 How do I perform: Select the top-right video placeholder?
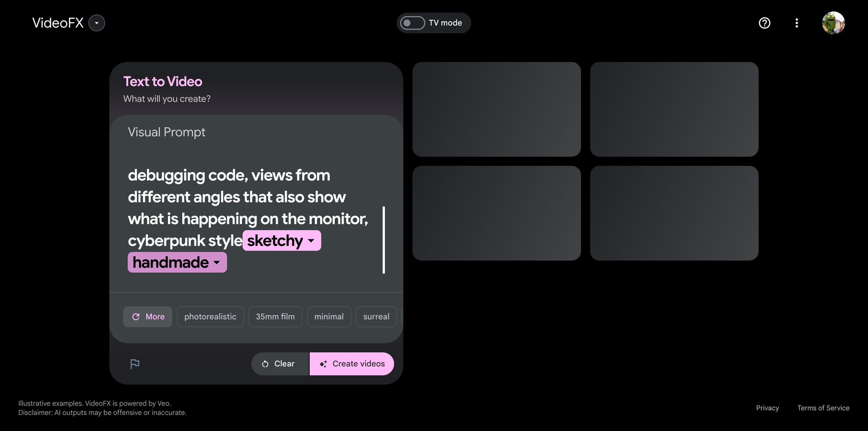click(674, 109)
